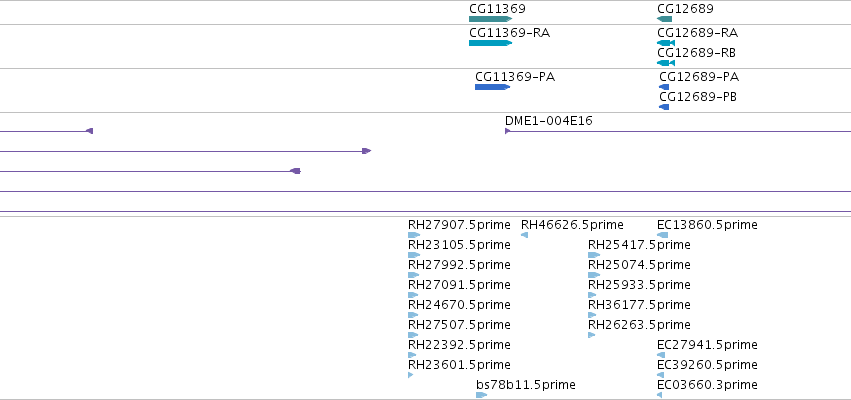Open the RH25417.5prime feature label
Image resolution: width=851 pixels, height=400 pixels.
click(x=639, y=245)
